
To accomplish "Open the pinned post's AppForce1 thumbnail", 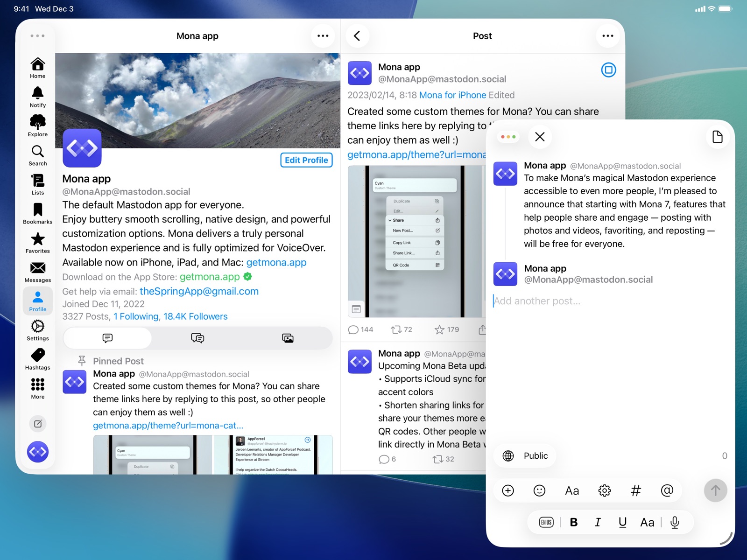I will (274, 455).
